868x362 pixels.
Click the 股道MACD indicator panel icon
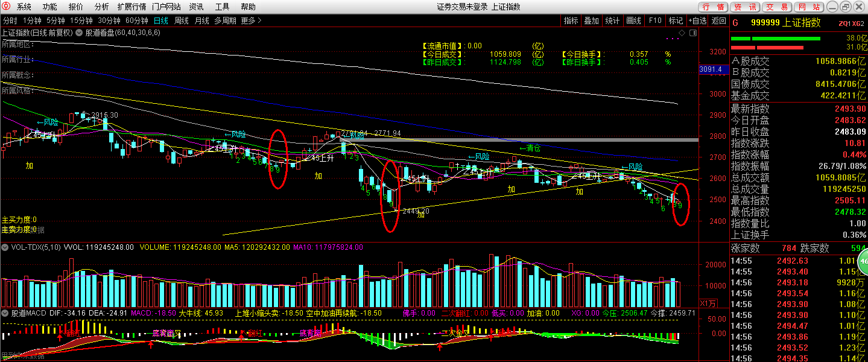click(5, 313)
